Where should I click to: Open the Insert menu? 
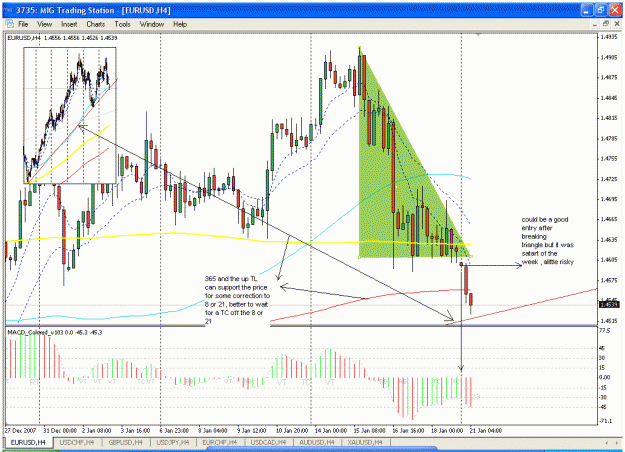69,24
